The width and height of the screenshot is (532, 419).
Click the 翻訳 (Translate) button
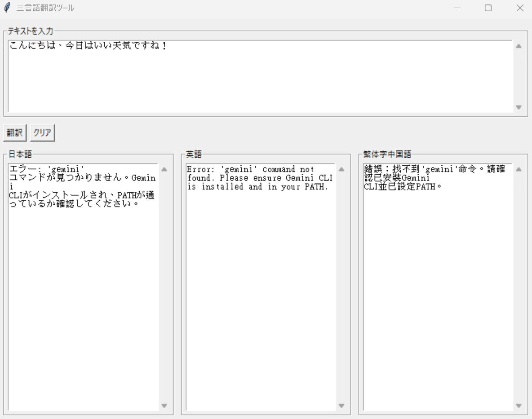pyautogui.click(x=14, y=132)
